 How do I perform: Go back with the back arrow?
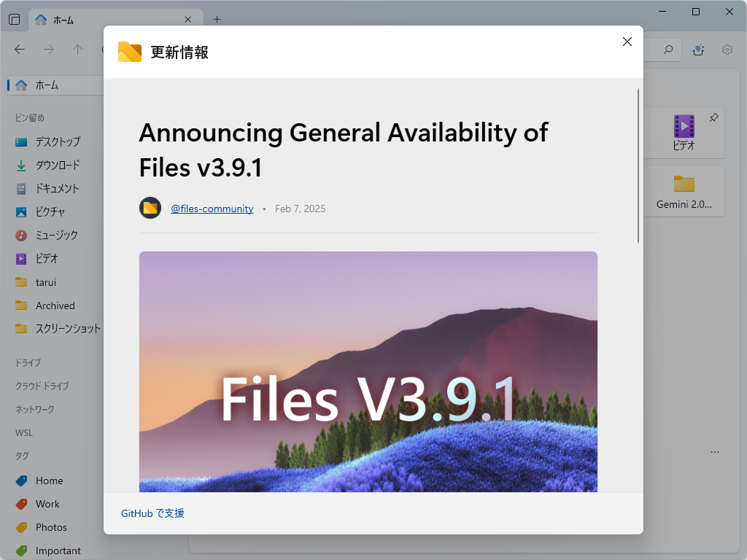coord(20,50)
